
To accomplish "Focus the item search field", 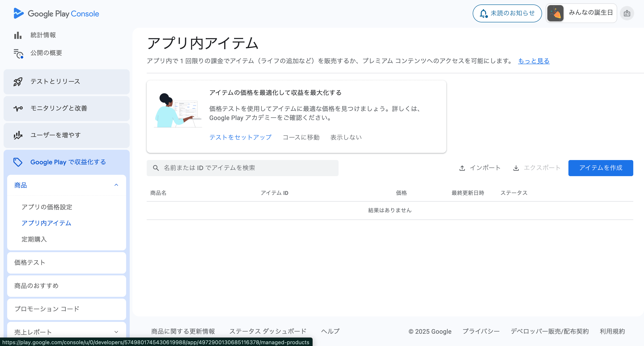I will 242,168.
